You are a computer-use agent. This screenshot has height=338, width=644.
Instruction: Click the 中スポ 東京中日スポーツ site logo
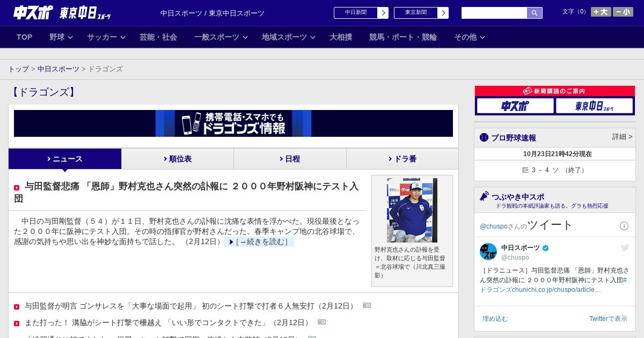pyautogui.click(x=62, y=12)
